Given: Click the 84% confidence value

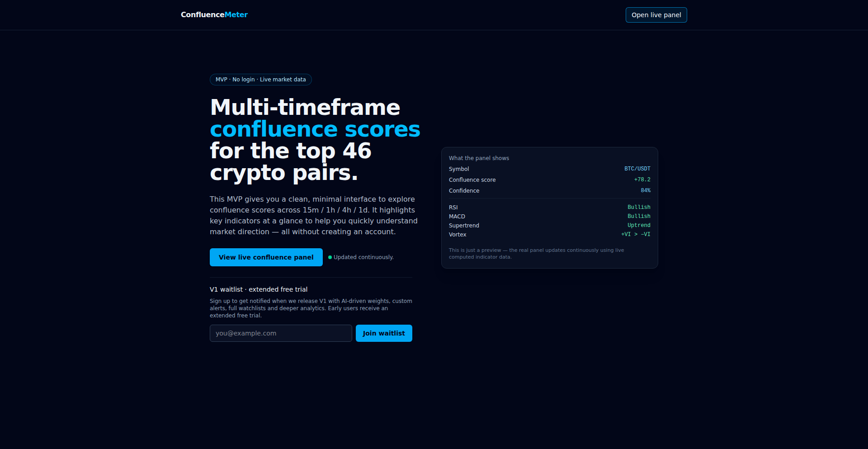Looking at the screenshot, I should [x=645, y=190].
